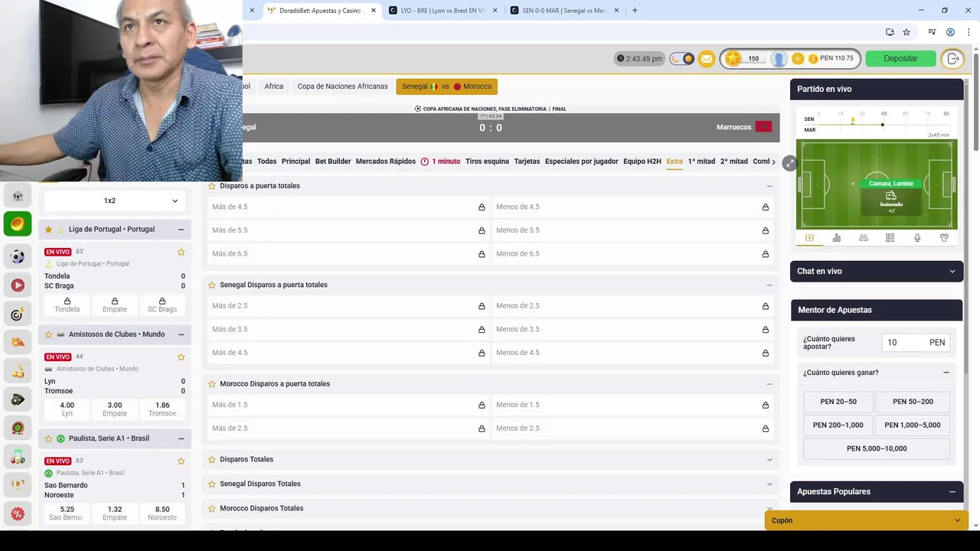Bet on Tromsoe at odds 1.86
The height and width of the screenshot is (551, 980).
pyautogui.click(x=162, y=409)
